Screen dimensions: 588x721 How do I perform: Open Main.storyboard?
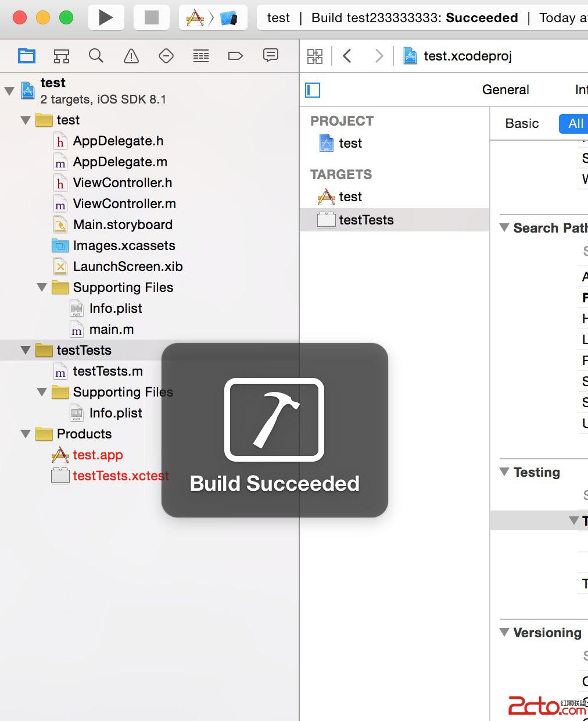pos(123,224)
